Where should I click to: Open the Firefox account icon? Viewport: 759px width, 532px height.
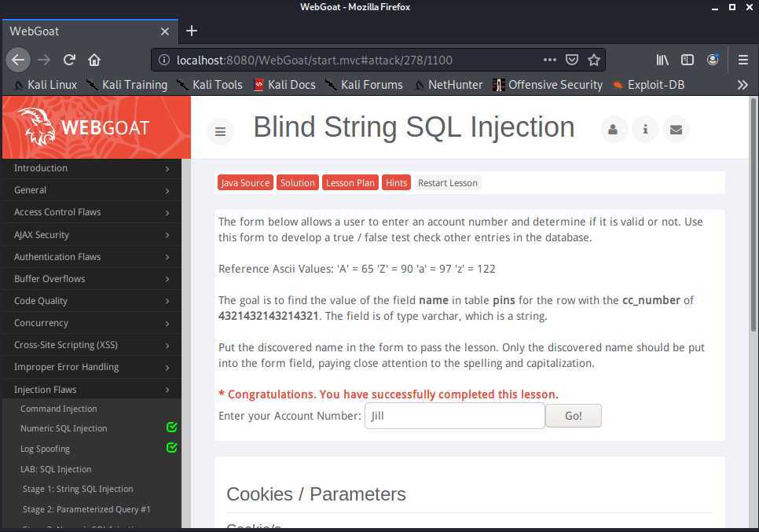(713, 60)
